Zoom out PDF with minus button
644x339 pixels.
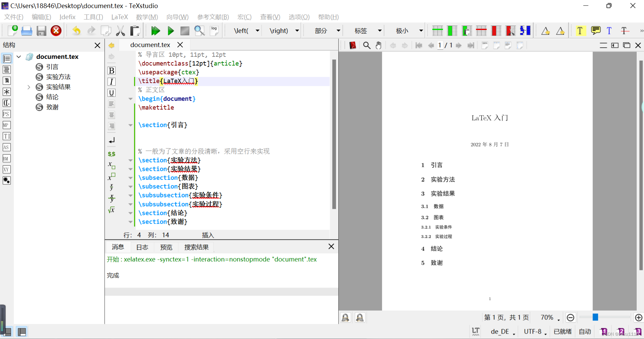[x=570, y=317]
